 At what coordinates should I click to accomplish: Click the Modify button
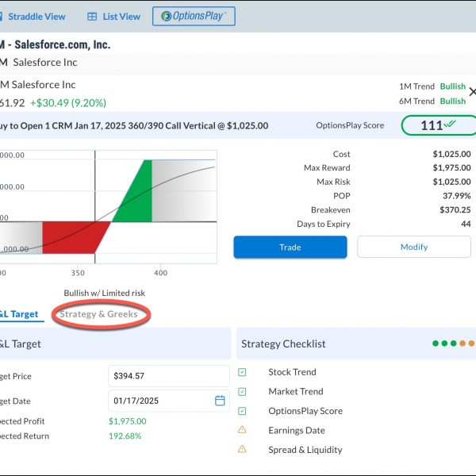click(x=414, y=247)
